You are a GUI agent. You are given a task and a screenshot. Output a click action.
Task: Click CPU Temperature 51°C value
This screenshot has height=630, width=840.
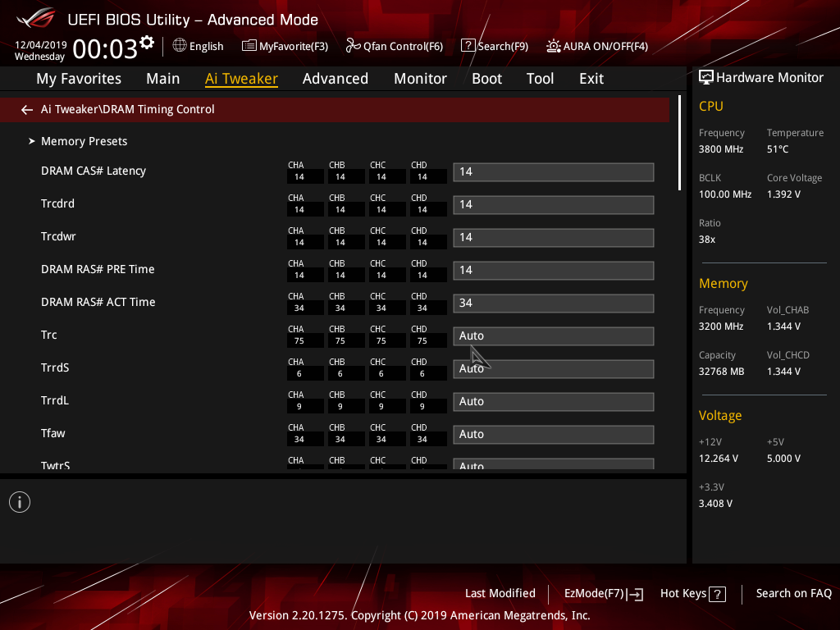(778, 149)
